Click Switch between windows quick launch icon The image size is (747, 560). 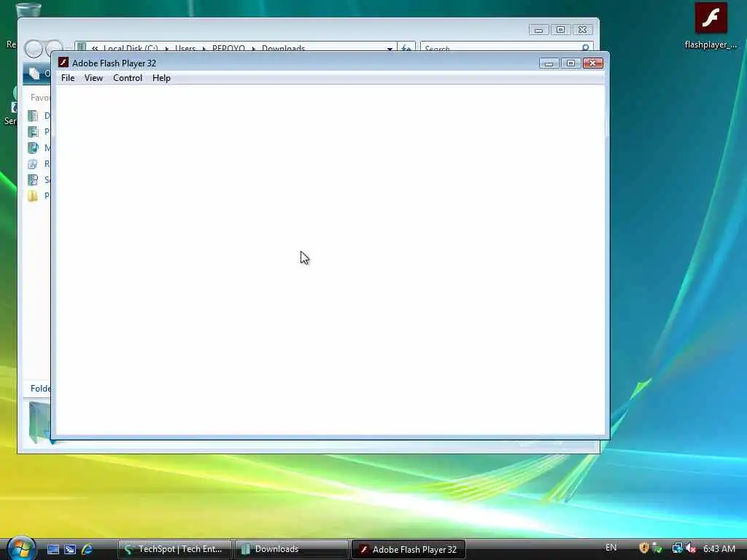pos(70,549)
